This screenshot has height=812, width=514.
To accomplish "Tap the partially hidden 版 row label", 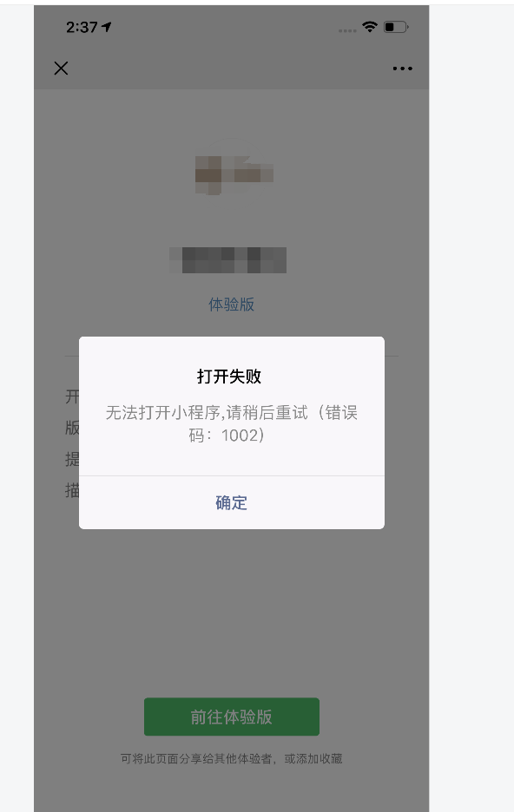I will coord(72,428).
